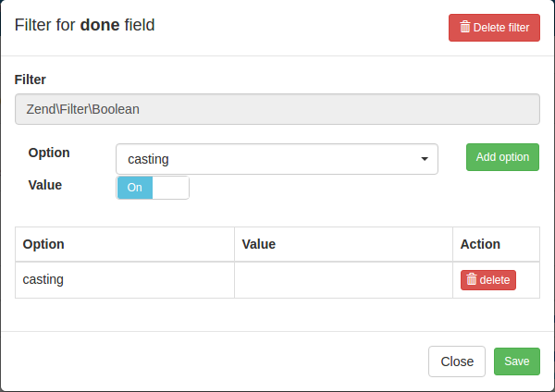Click the white handle of the Value switch
The width and height of the screenshot is (555, 392).
(x=170, y=188)
